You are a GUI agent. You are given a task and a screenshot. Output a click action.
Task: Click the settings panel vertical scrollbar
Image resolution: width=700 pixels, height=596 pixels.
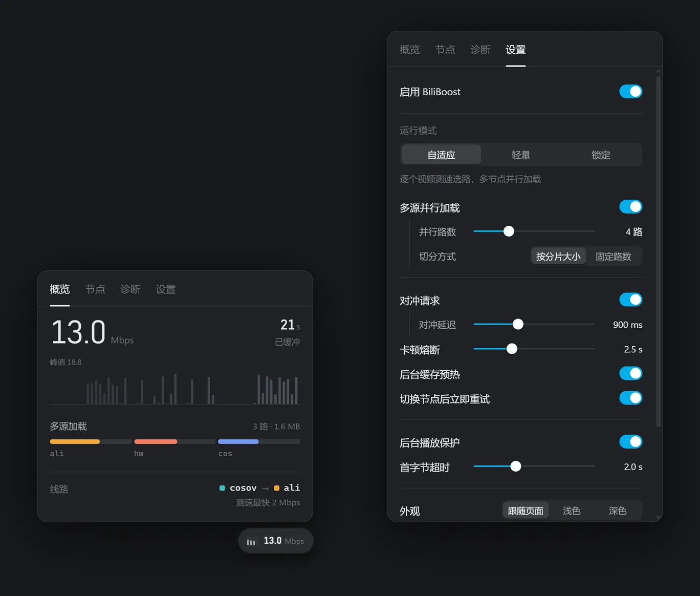pyautogui.click(x=659, y=251)
